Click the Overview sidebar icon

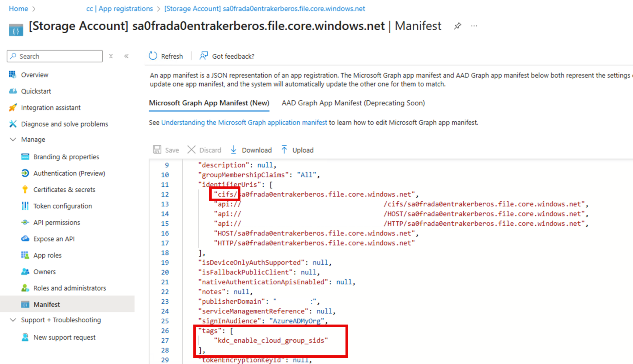click(x=12, y=74)
